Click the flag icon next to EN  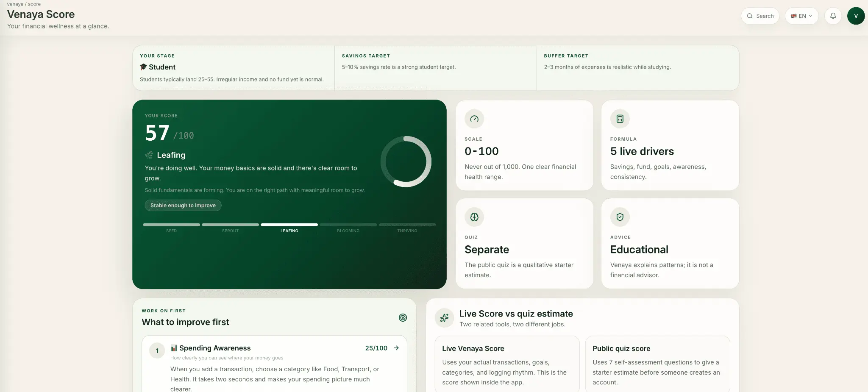click(793, 16)
